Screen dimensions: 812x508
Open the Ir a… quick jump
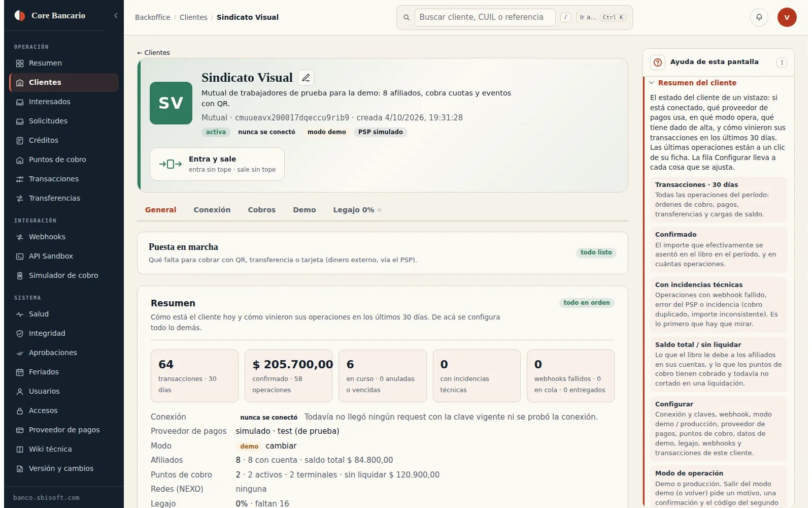point(603,17)
